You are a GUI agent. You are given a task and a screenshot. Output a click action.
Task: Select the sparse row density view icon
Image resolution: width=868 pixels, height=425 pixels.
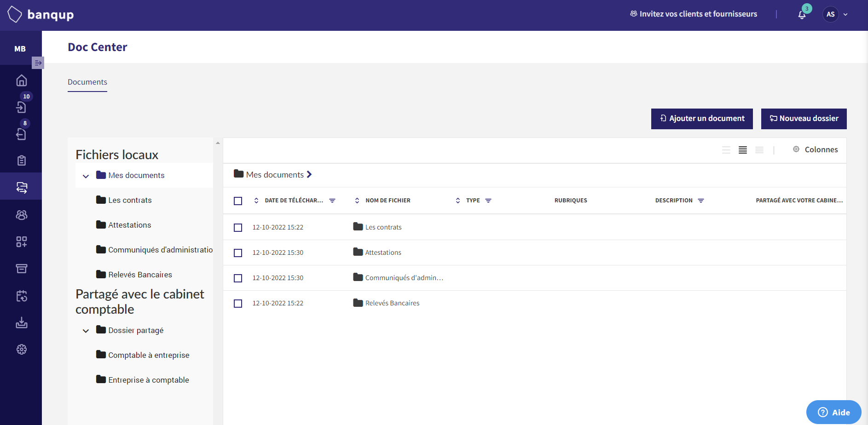726,150
